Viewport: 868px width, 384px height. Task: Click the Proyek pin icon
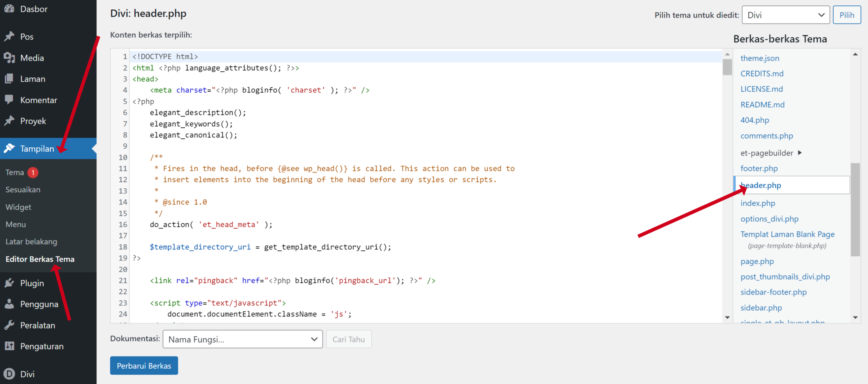pyautogui.click(x=9, y=121)
